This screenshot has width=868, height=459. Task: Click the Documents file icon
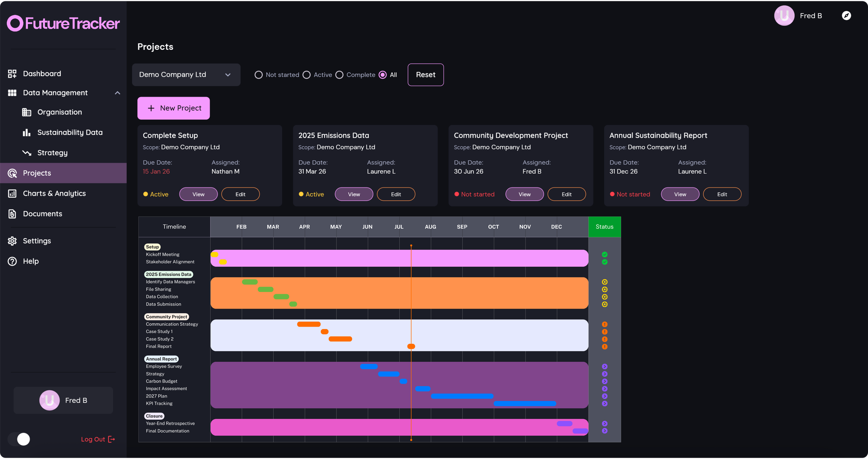coord(12,214)
